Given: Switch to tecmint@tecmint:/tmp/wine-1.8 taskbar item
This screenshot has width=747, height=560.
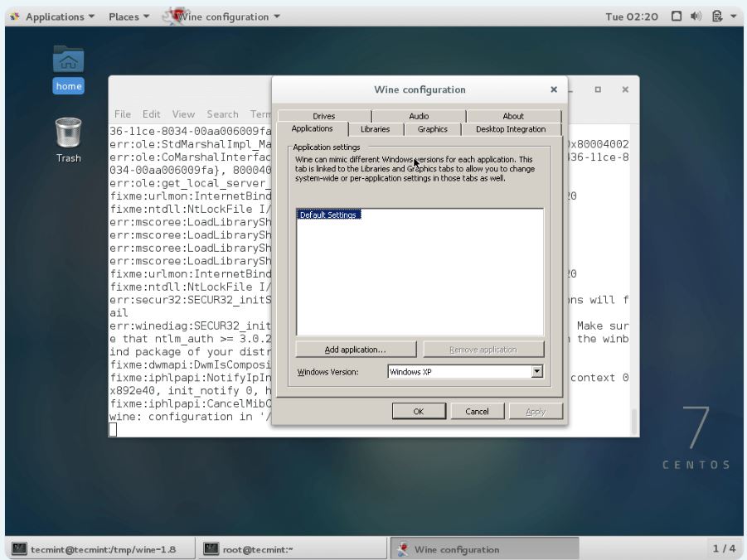Looking at the screenshot, I should tap(100, 549).
